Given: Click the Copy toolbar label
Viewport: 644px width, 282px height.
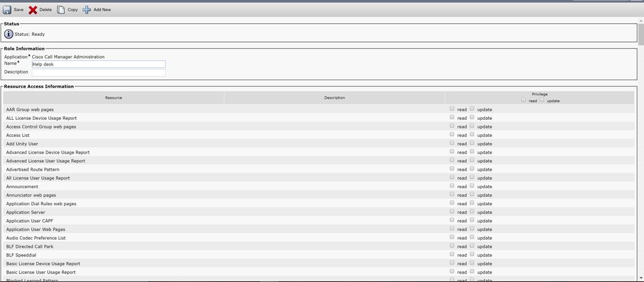Looking at the screenshot, I should click(x=72, y=10).
